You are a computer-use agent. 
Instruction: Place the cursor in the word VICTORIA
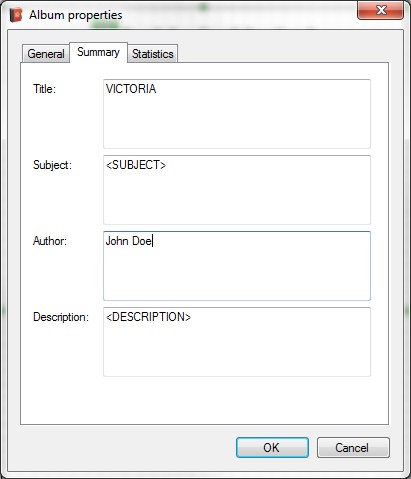pyautogui.click(x=131, y=89)
